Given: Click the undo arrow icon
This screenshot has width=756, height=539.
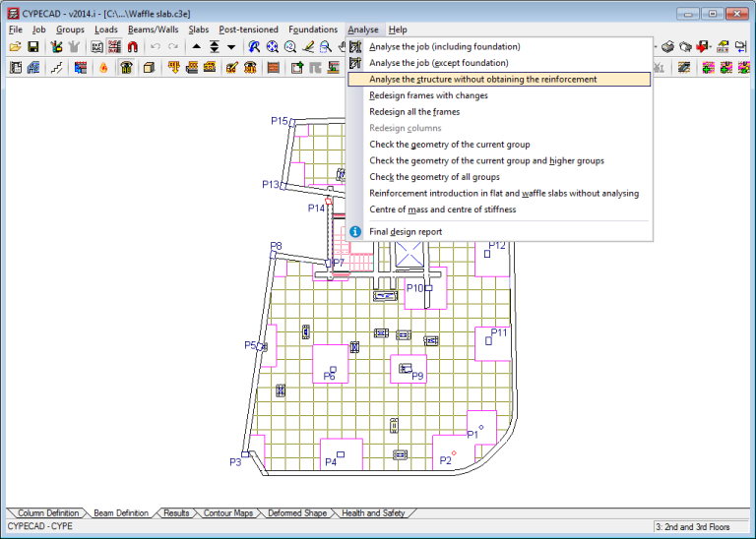Looking at the screenshot, I should (156, 47).
